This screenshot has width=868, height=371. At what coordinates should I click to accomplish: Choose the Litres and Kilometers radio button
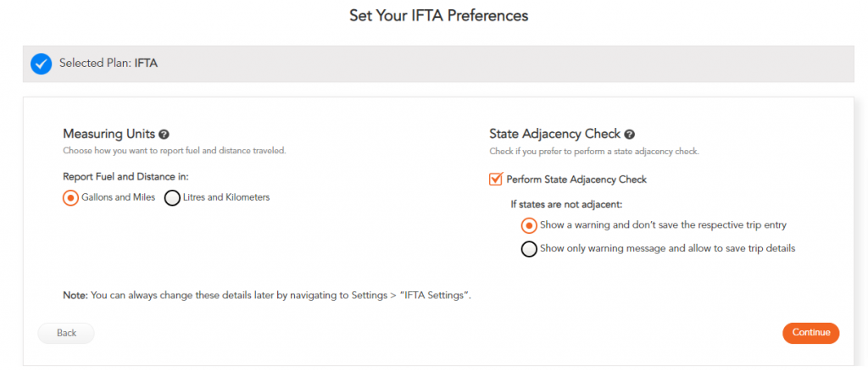click(172, 197)
